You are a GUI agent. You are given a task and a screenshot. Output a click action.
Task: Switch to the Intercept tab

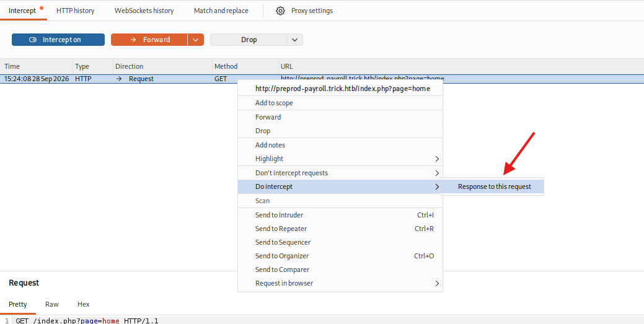[x=22, y=11]
